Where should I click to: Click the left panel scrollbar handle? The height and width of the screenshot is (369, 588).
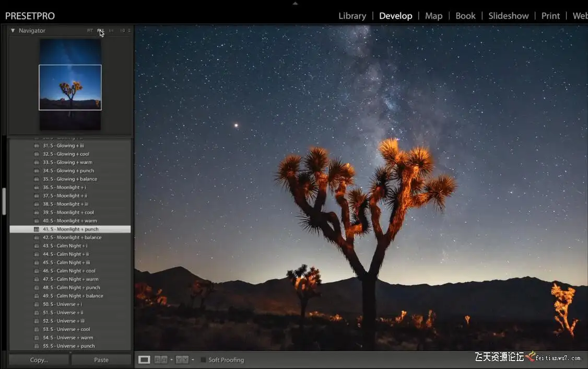(4, 201)
